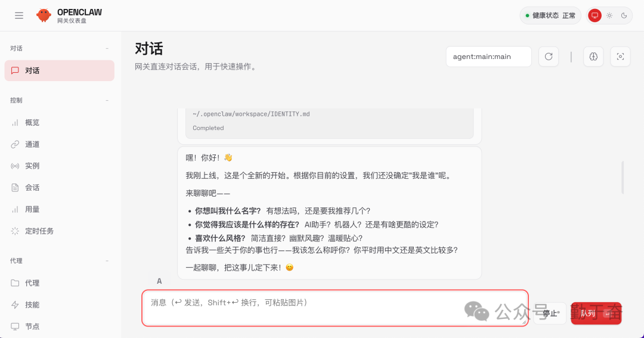This screenshot has width=644, height=338.
Task: Click the OPENCLAW brand title
Action: [80, 13]
